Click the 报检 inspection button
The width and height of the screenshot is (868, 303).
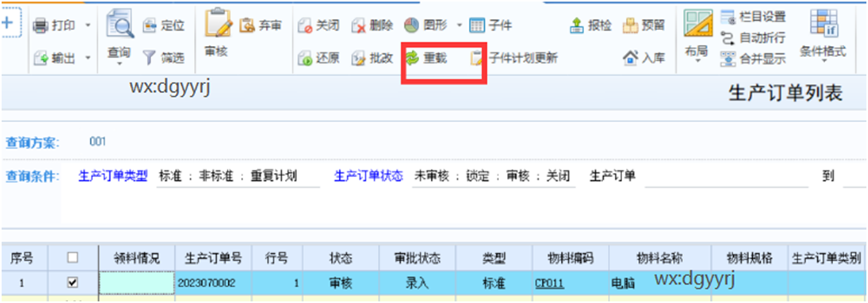click(591, 25)
